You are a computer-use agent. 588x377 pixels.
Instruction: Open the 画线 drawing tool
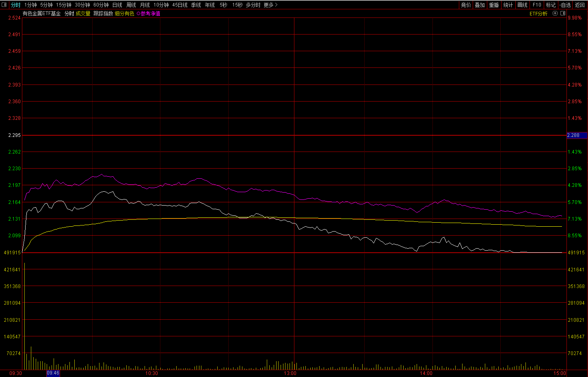(x=522, y=5)
